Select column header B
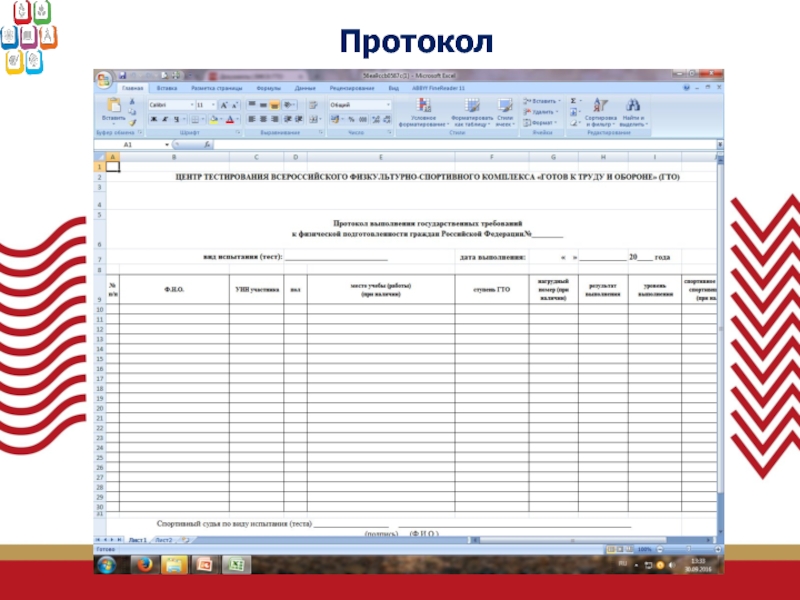 (173, 157)
